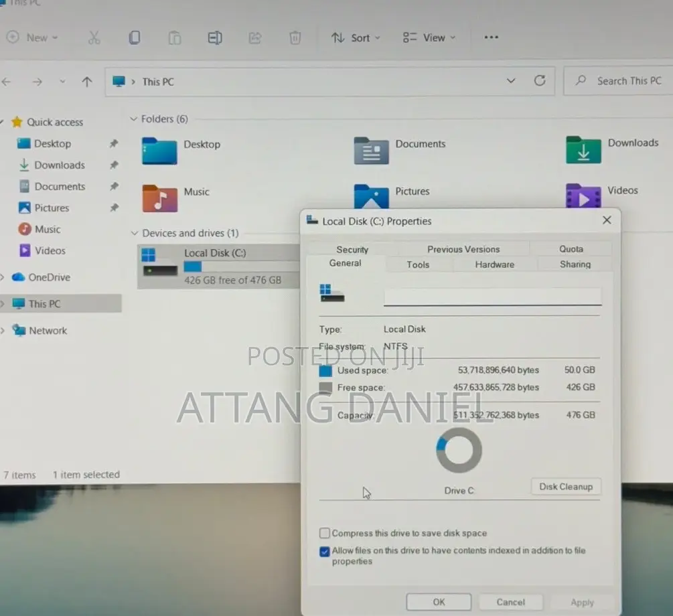Open the Previous Versions tab
This screenshot has width=673, height=616.
click(463, 249)
